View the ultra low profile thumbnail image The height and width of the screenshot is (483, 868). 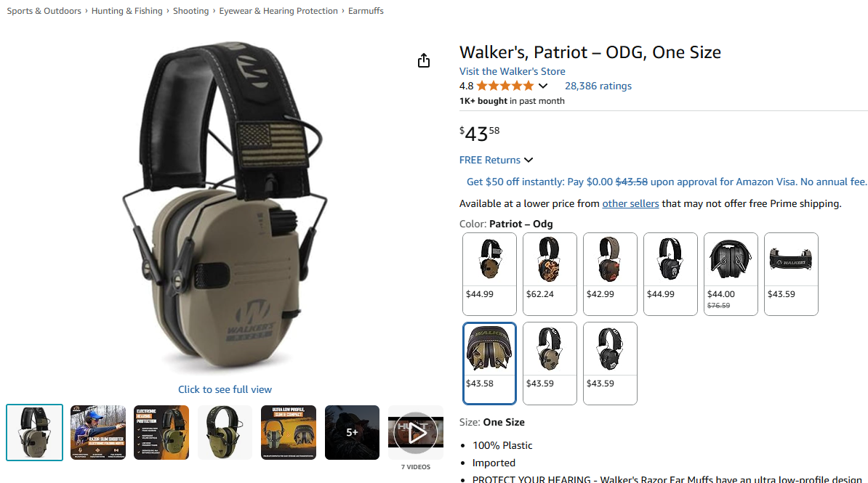coord(289,433)
